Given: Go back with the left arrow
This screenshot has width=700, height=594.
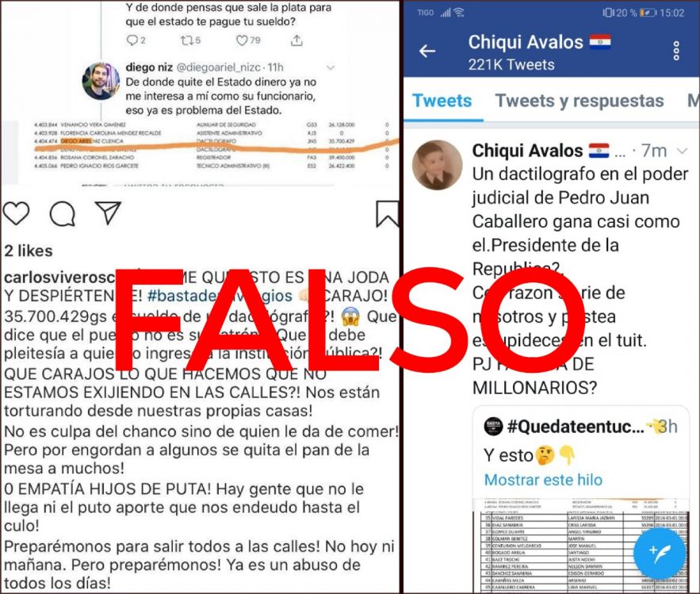Looking at the screenshot, I should (427, 51).
